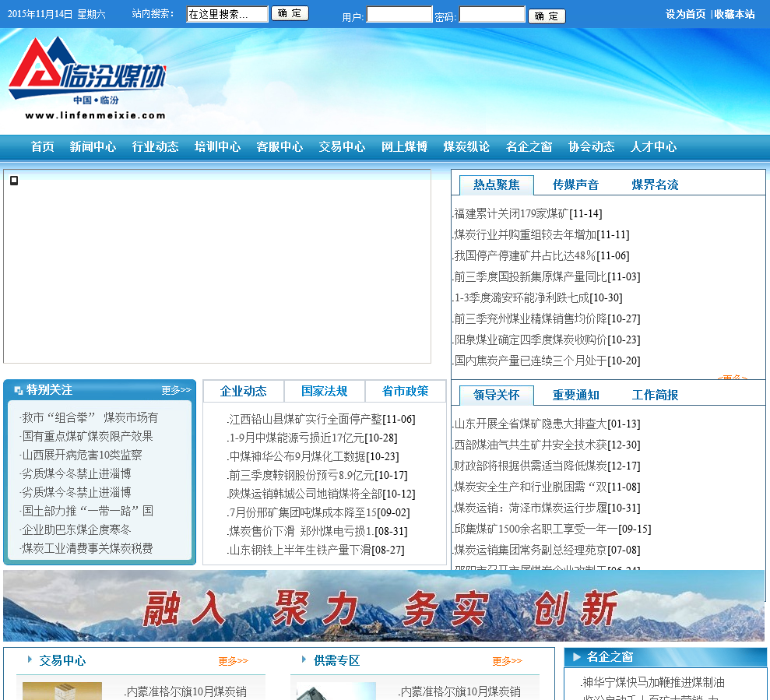Click the site search input field

tap(227, 14)
